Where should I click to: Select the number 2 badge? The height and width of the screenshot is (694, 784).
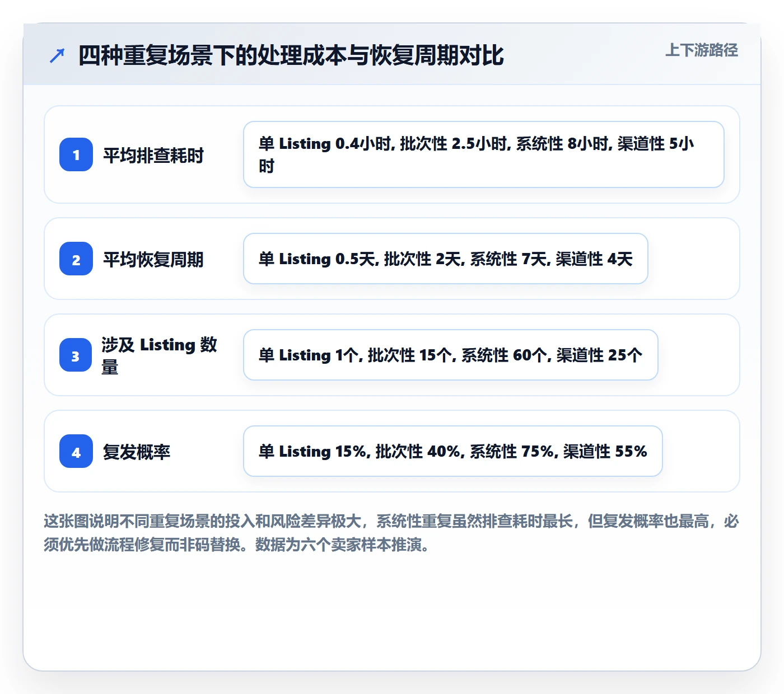76,259
